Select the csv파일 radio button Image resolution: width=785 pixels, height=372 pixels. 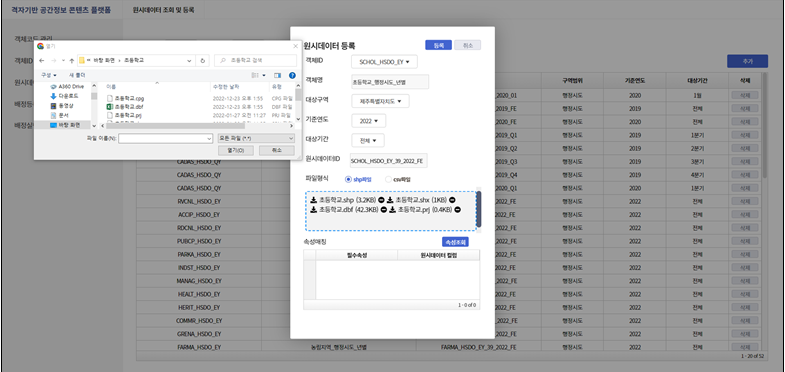coord(388,179)
